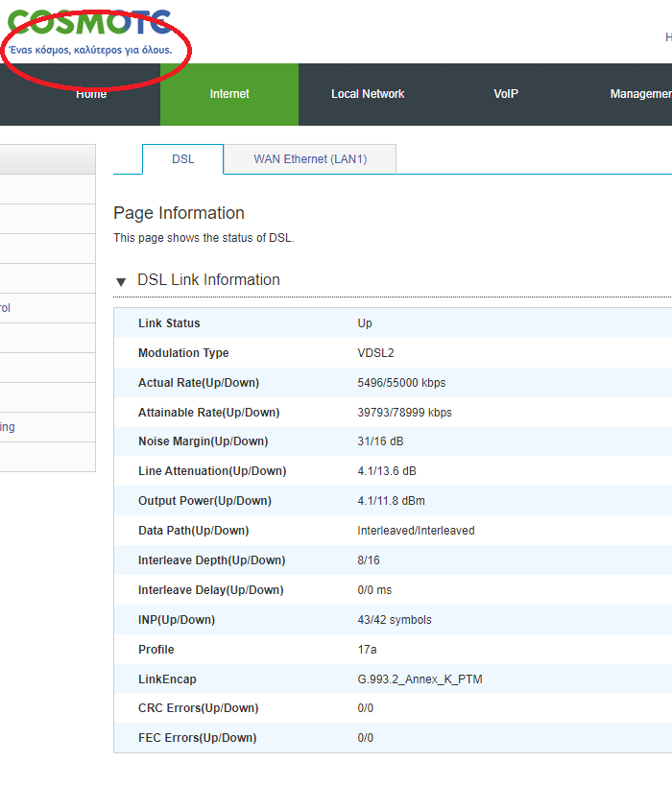672x786 pixels.
Task: Click sidebar link ending in "ing"
Action: tap(8, 427)
